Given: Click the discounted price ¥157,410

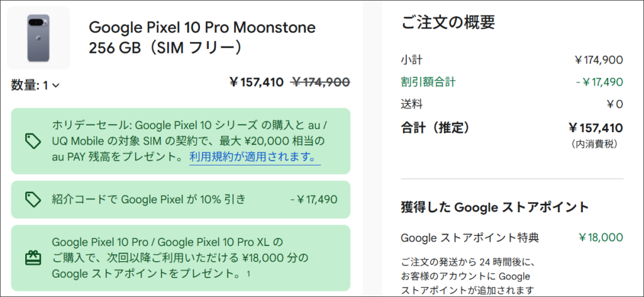Looking at the screenshot, I should (x=256, y=82).
